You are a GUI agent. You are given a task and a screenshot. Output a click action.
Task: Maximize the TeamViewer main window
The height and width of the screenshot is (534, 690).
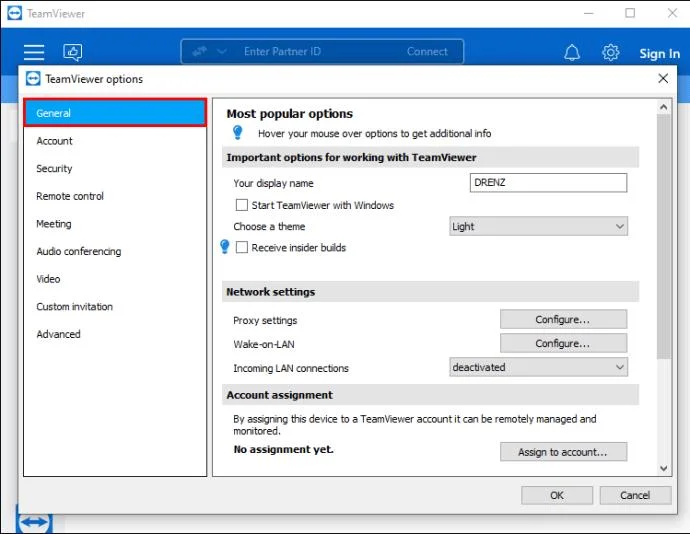click(630, 13)
